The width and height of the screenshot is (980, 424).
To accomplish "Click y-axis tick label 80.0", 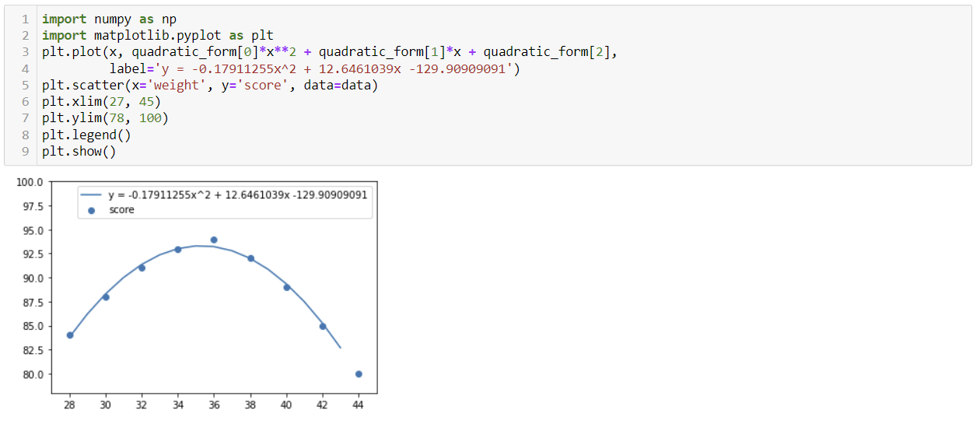I will pos(32,374).
